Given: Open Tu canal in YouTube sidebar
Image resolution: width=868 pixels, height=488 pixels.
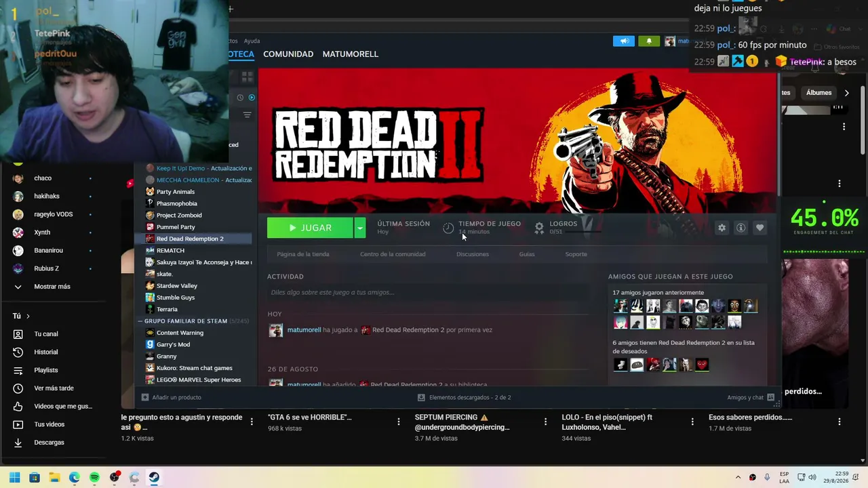Looking at the screenshot, I should [x=46, y=334].
